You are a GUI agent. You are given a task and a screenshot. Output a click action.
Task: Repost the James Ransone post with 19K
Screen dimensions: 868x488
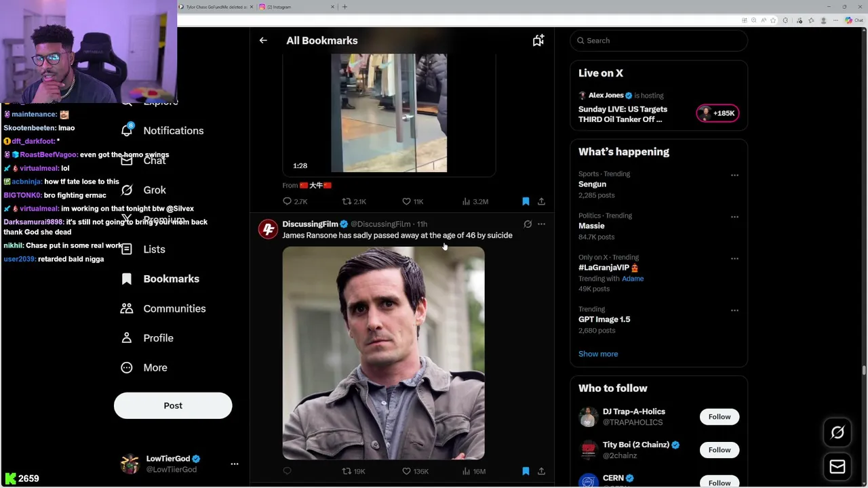353,471
